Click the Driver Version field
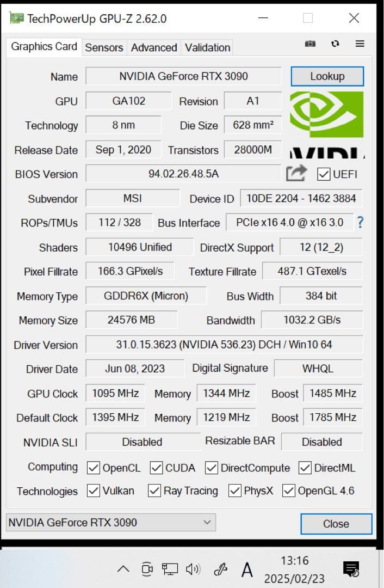The image size is (384, 588). (x=224, y=344)
